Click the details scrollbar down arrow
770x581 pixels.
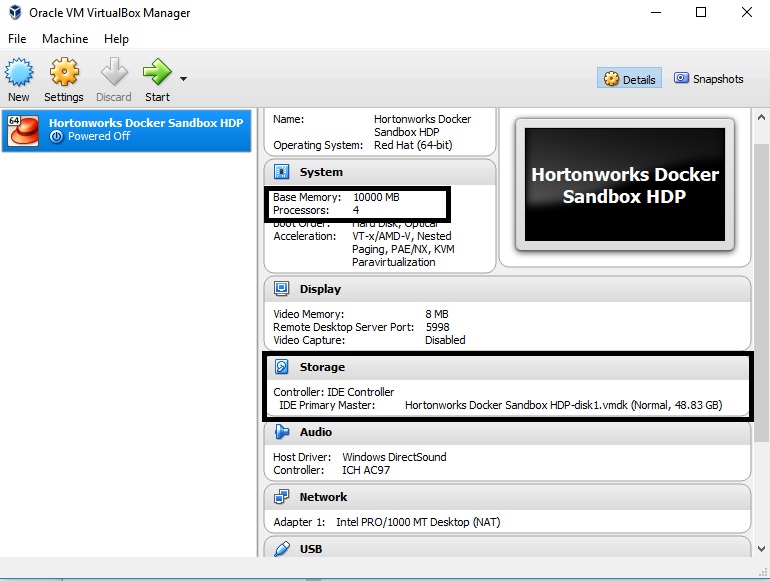pyautogui.click(x=761, y=549)
